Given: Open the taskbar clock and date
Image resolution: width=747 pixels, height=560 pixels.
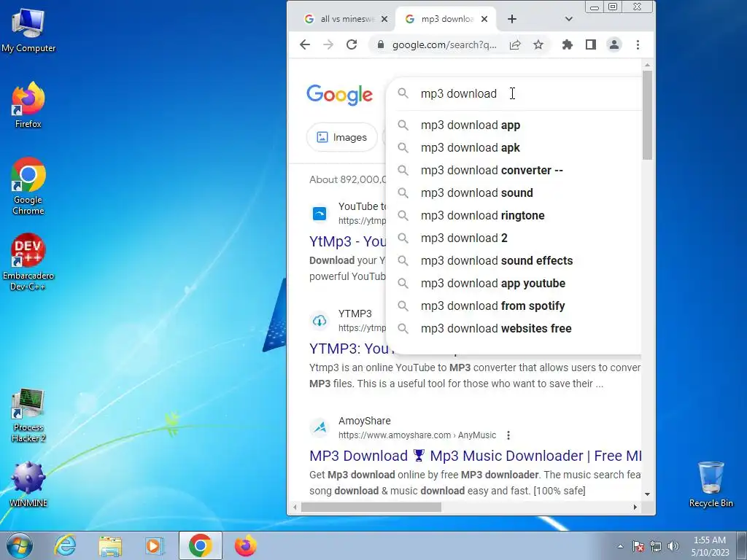Looking at the screenshot, I should coord(710,546).
